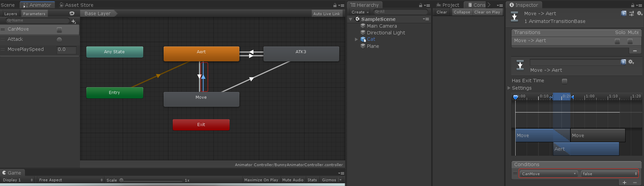Click the parameter Name search field
644x186 pixels.
pos(37,21)
